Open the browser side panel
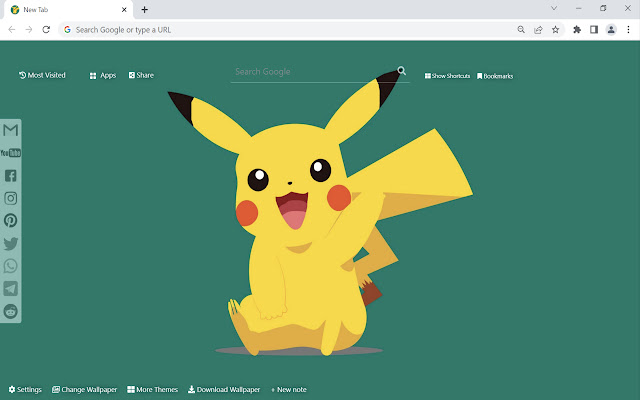 click(594, 29)
